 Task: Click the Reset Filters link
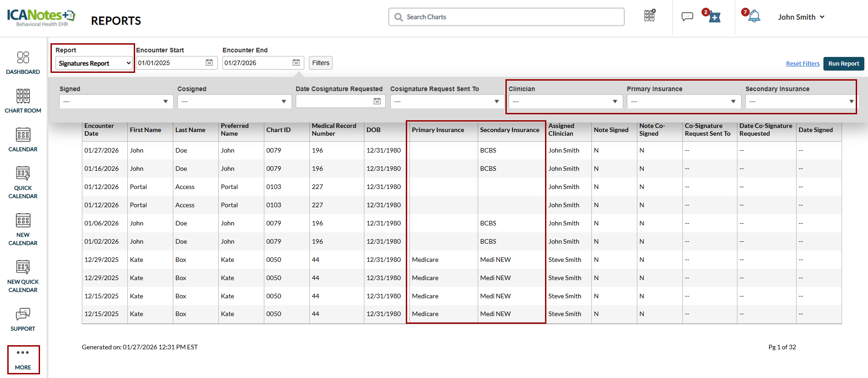coord(802,64)
